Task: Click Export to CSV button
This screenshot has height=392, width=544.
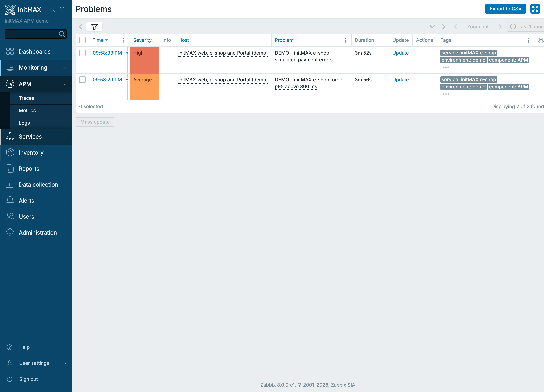Action: coord(505,9)
